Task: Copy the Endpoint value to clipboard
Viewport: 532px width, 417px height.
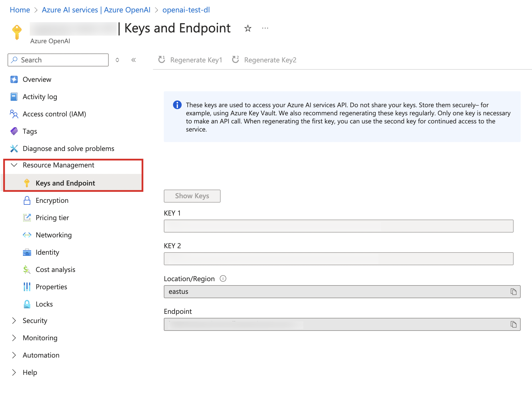Action: coord(513,324)
